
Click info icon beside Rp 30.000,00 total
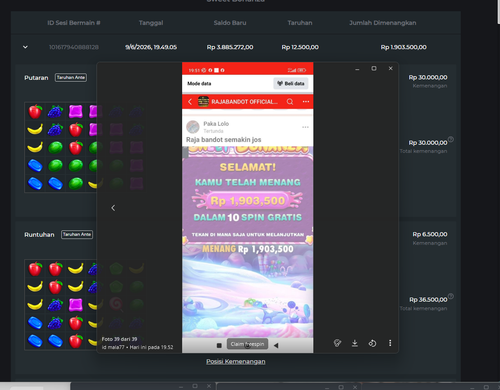click(451, 139)
